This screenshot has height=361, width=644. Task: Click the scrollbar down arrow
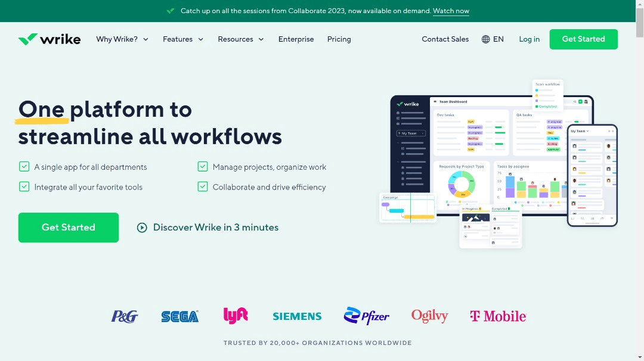[640, 357]
